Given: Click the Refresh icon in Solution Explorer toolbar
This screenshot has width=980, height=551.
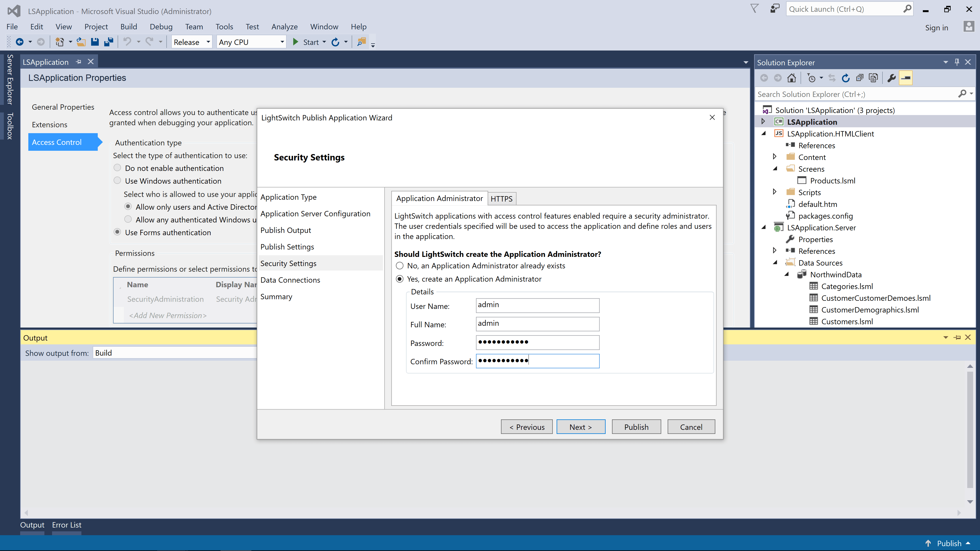Looking at the screenshot, I should 846,78.
